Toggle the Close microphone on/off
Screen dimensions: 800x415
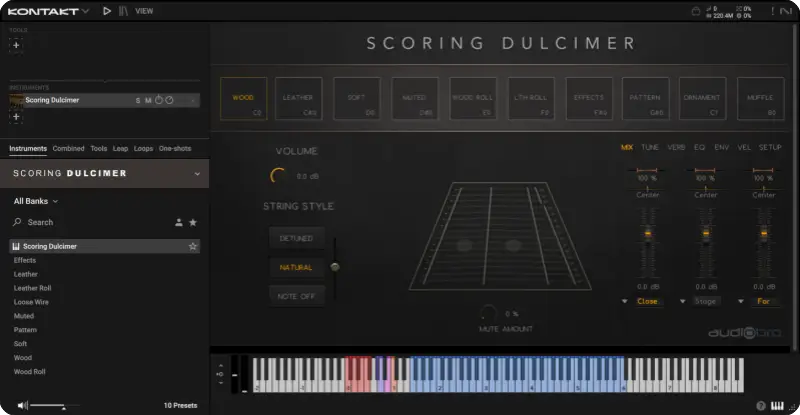click(647, 302)
